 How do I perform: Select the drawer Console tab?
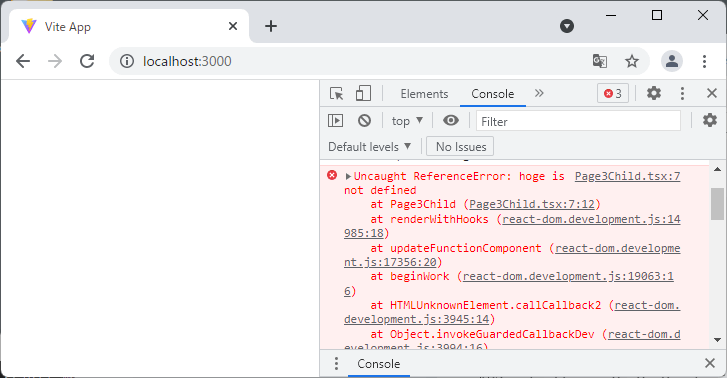[x=378, y=364]
